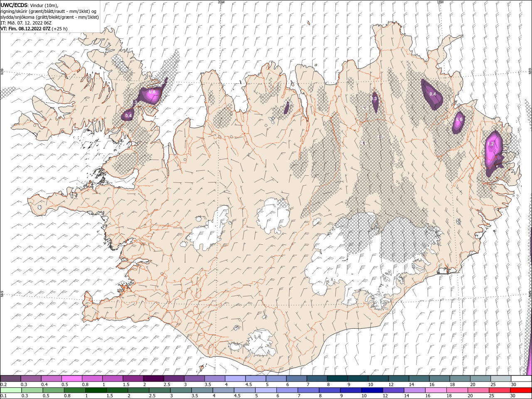Click the '1.2' snowfall label in the Eastfjords

(x=490, y=144)
